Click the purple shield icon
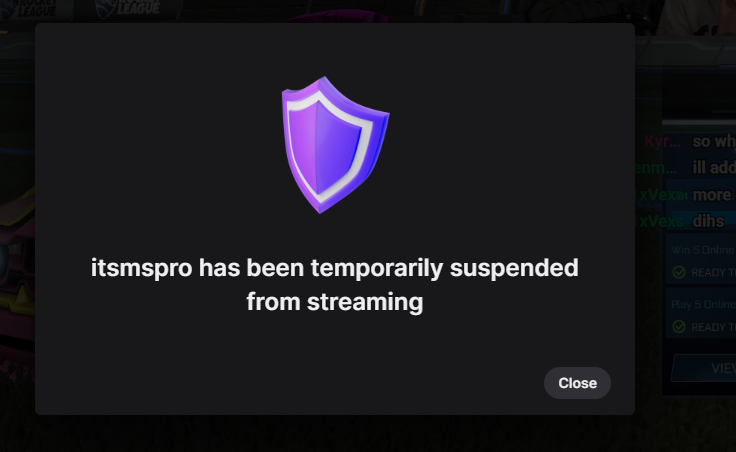Image resolution: width=736 pixels, height=452 pixels. pos(335,145)
